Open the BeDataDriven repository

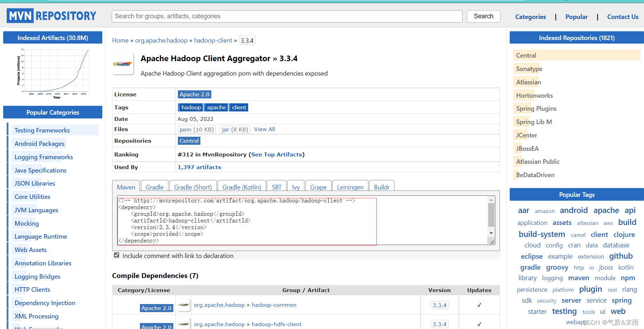coord(535,175)
